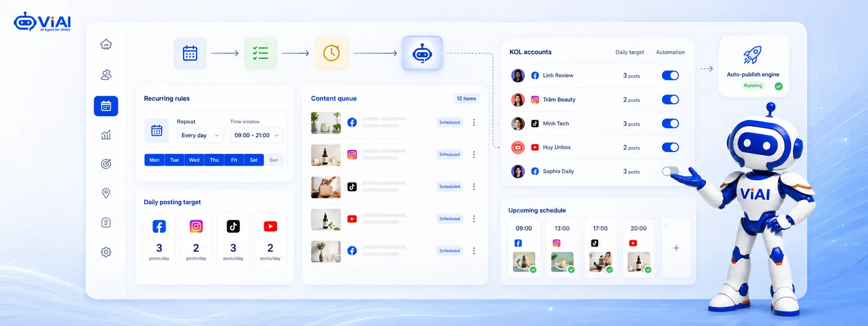Click the clock step in workflow
The width and height of the screenshot is (868, 326).
(331, 53)
